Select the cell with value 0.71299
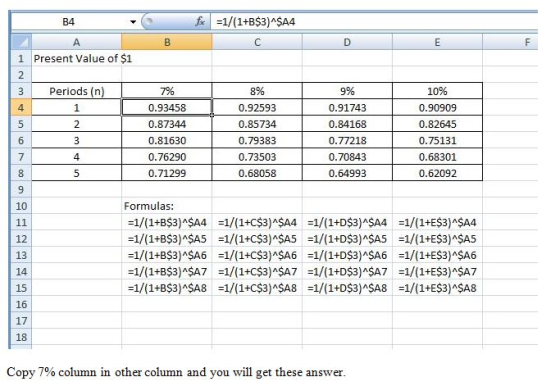Viewport: 560px width, 386px height. [167, 173]
